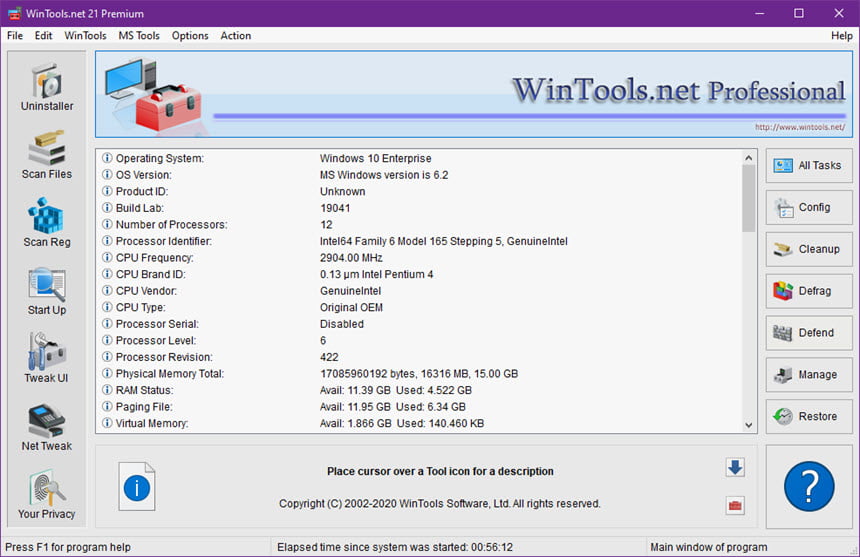Screen dimensions: 860x557
Task: Open the Uninstaller tool
Action: [47, 87]
